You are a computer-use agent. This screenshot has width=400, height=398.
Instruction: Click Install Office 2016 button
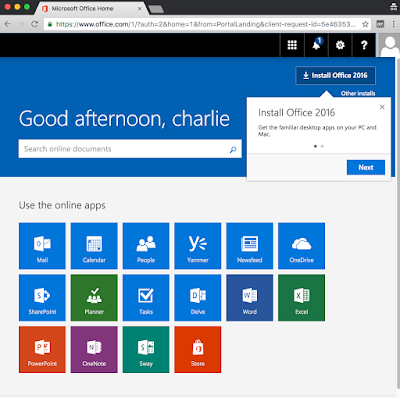(x=335, y=75)
